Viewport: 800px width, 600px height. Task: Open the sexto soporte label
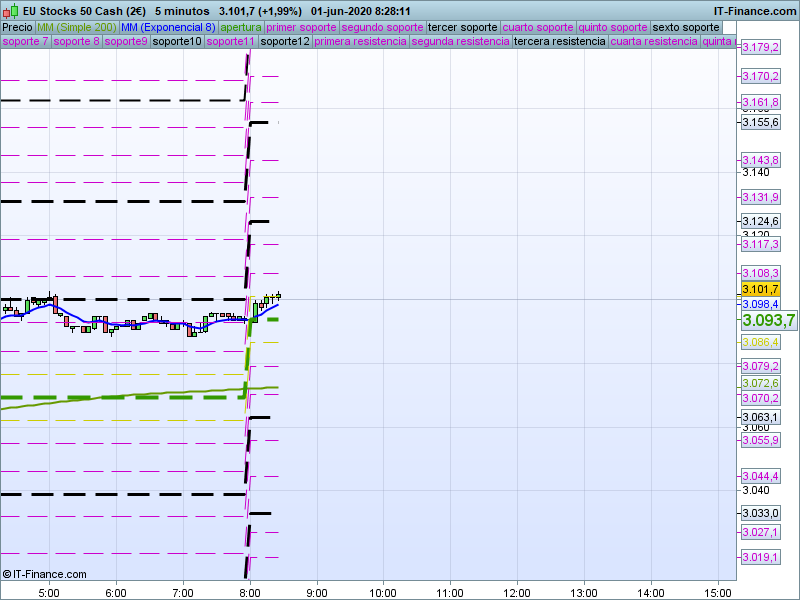[686, 28]
